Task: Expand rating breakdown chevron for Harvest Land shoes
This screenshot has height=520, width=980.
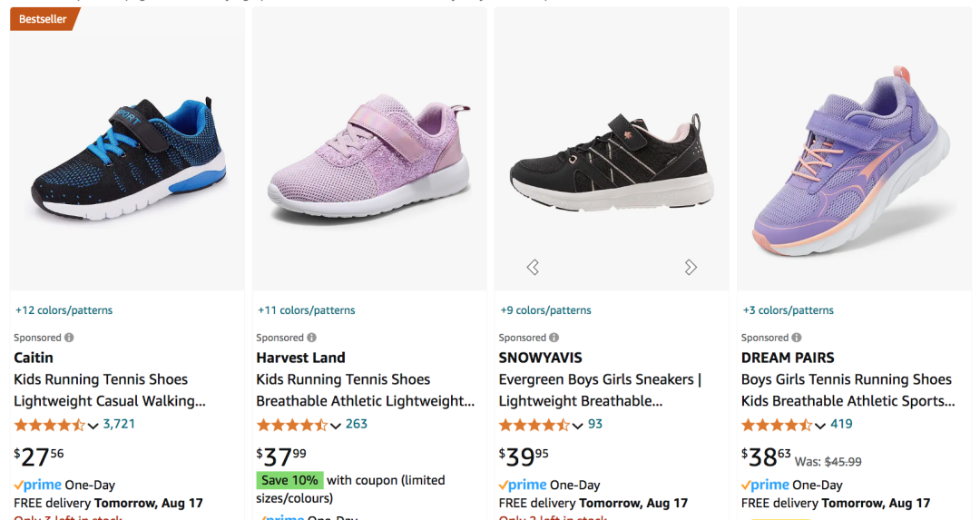Action: tap(336, 426)
